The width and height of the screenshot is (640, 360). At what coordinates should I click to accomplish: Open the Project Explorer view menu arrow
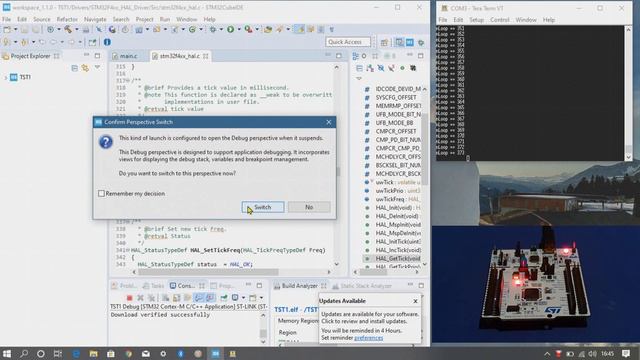pos(97,67)
